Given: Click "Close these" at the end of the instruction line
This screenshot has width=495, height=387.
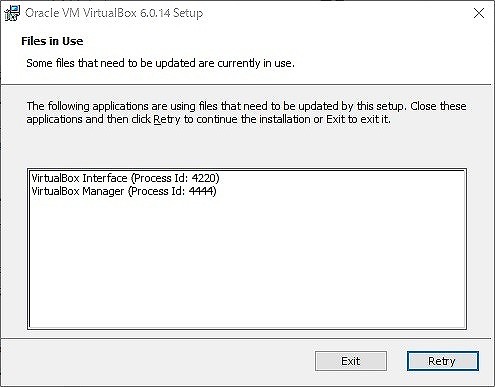Looking at the screenshot, I should (x=438, y=106).
